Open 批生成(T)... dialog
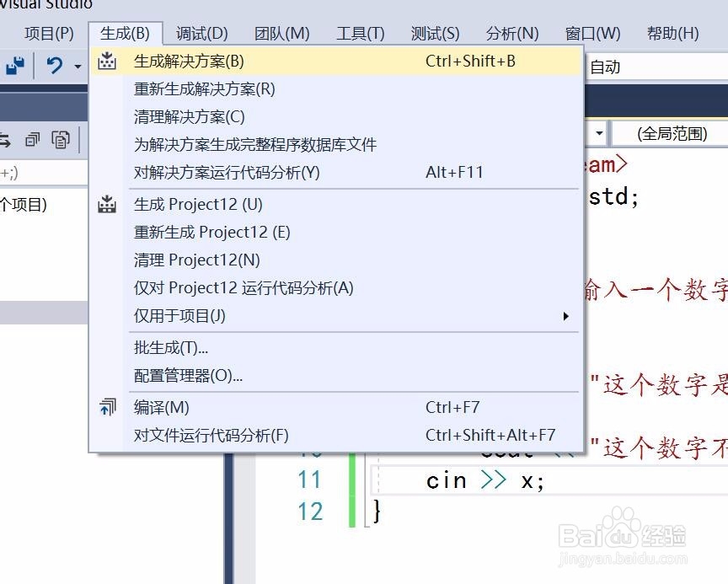Viewport: 728px width, 584px height. coord(336,347)
